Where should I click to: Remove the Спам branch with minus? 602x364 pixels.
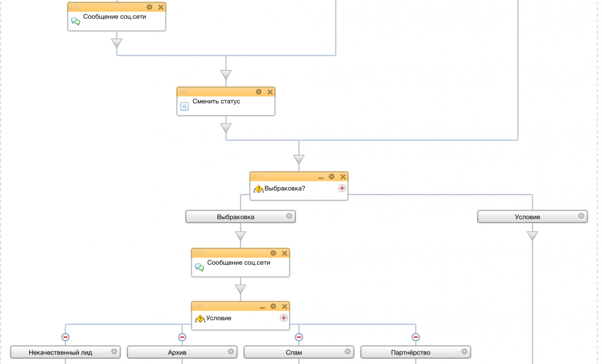click(x=299, y=337)
